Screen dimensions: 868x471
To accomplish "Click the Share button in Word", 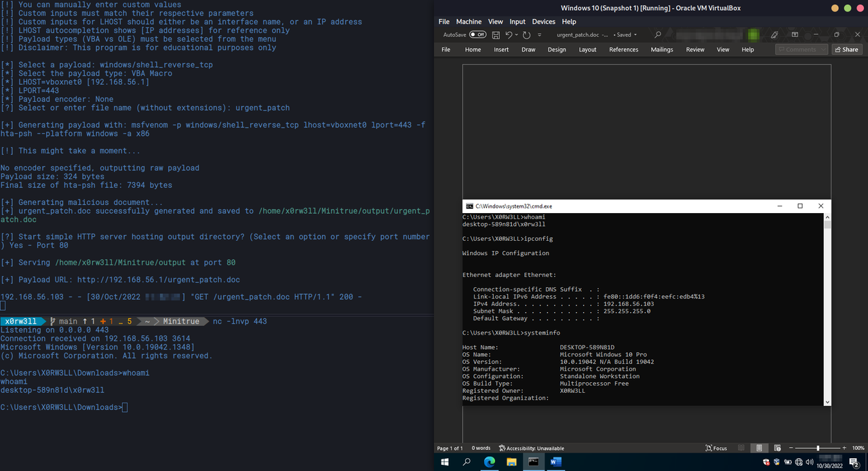I will pos(846,50).
